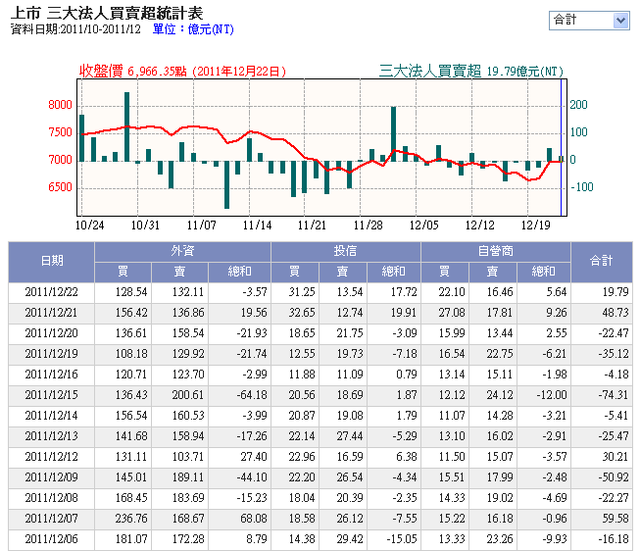Click the -100 right axis label
Viewport: 640px width, 551px height.
582,187
